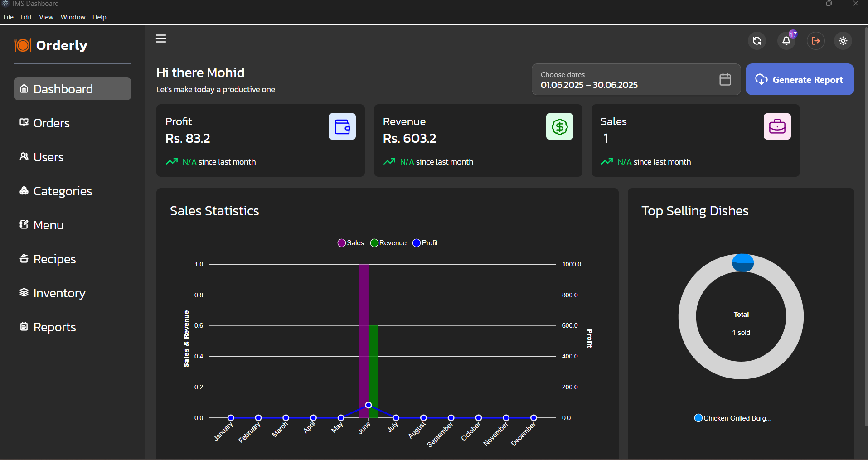
Task: Click the January profit data point
Action: pyautogui.click(x=231, y=418)
